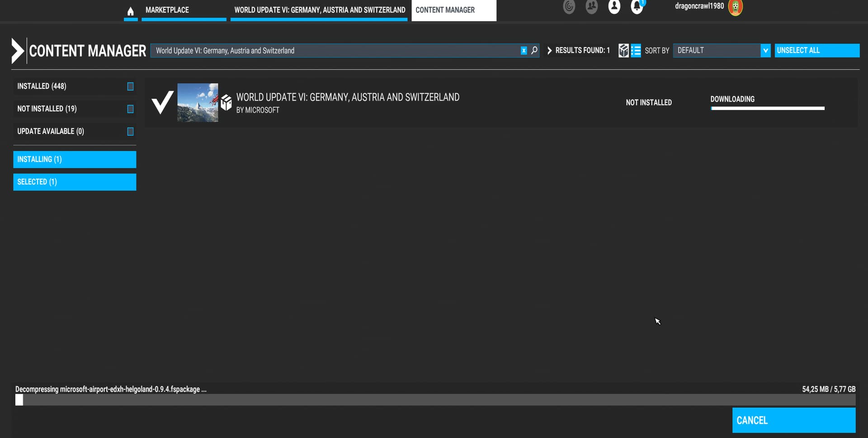Clear the search with the x icon
Viewport: 868px width, 438px height.
click(x=524, y=50)
